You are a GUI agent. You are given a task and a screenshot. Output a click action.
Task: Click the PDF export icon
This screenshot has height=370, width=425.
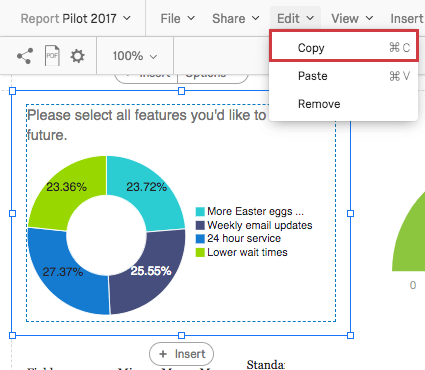click(52, 56)
